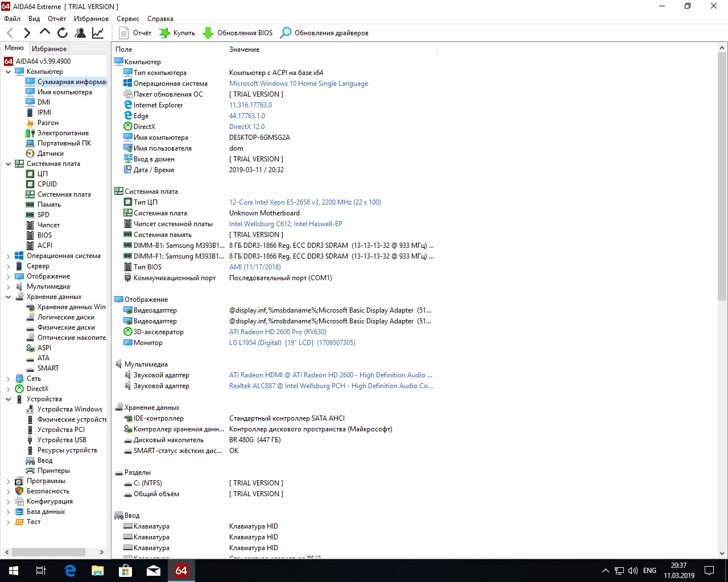Open Обновления драйверов driver updates
This screenshot has width=728, height=582.
(x=324, y=33)
